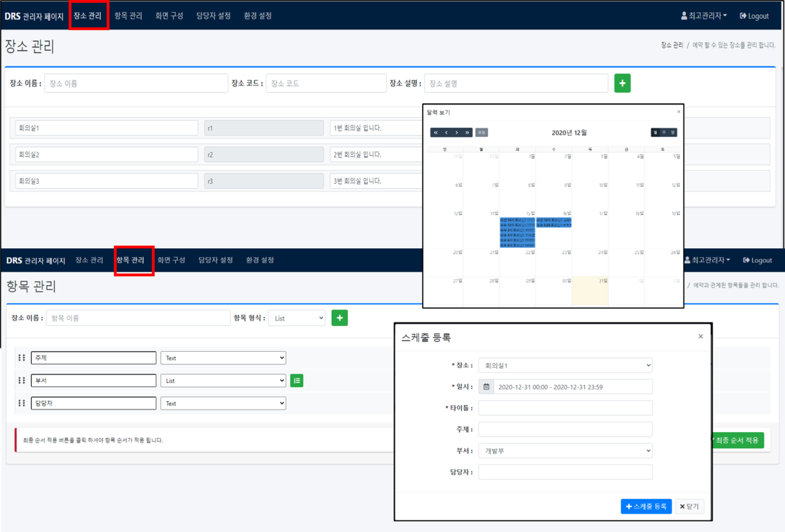Click Logout on the 장소 관리 page
The image size is (785, 532).
tap(754, 16)
